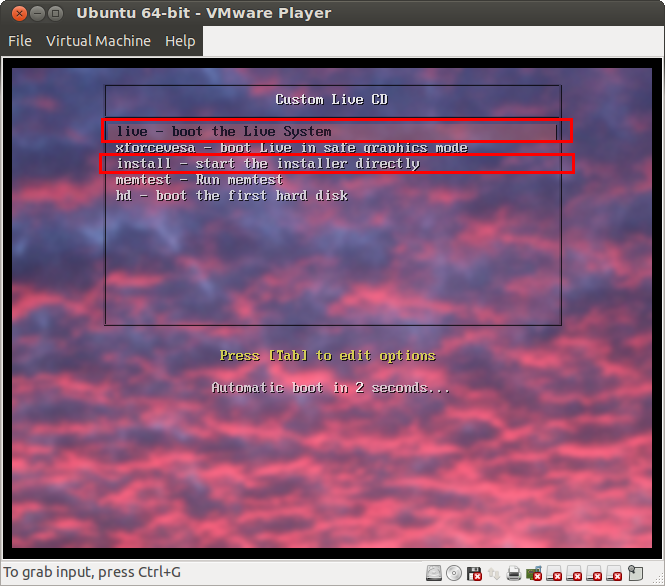The width and height of the screenshot is (665, 586).
Task: Maximize the VMware Player window
Action: 56,14
